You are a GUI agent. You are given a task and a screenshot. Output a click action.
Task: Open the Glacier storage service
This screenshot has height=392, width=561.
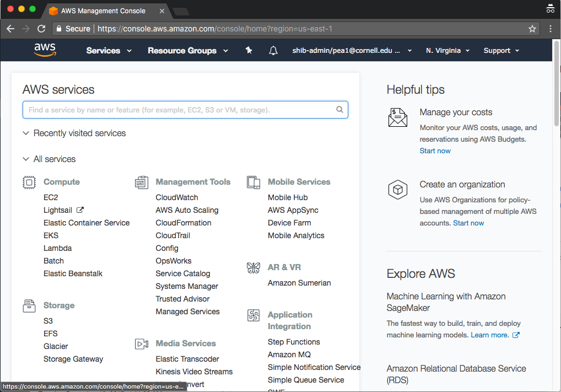pos(56,346)
